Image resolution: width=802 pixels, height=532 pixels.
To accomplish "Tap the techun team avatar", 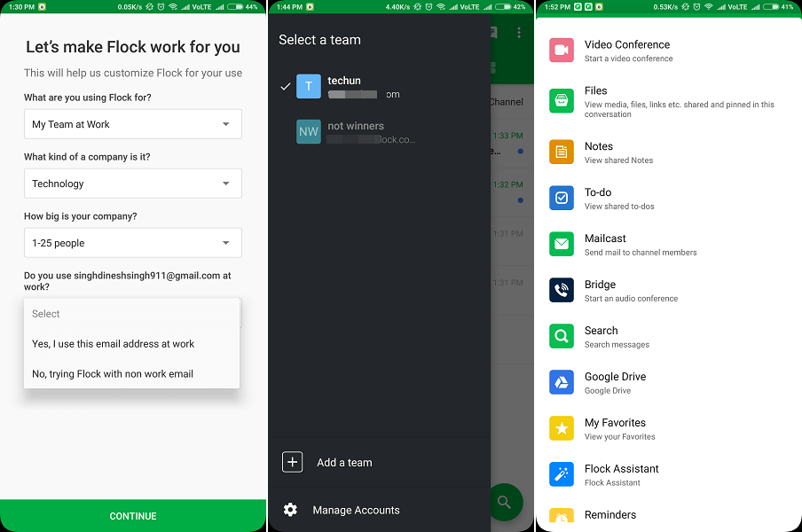I will [309, 86].
